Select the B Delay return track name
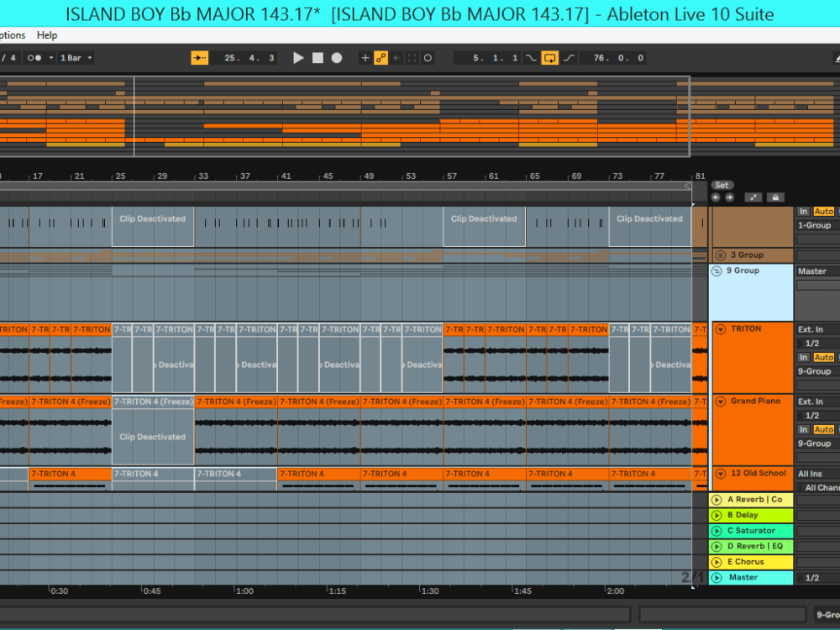Screen dimensions: 840x630 (743, 516)
